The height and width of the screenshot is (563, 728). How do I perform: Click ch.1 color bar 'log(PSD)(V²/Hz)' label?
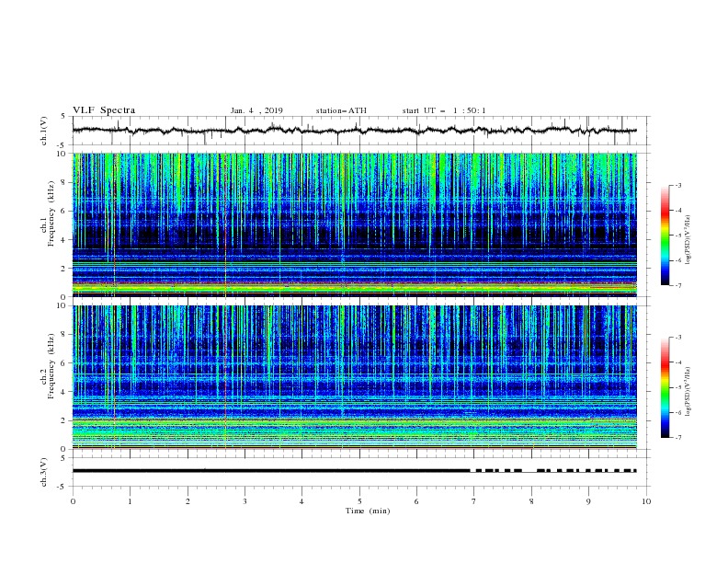[688, 240]
